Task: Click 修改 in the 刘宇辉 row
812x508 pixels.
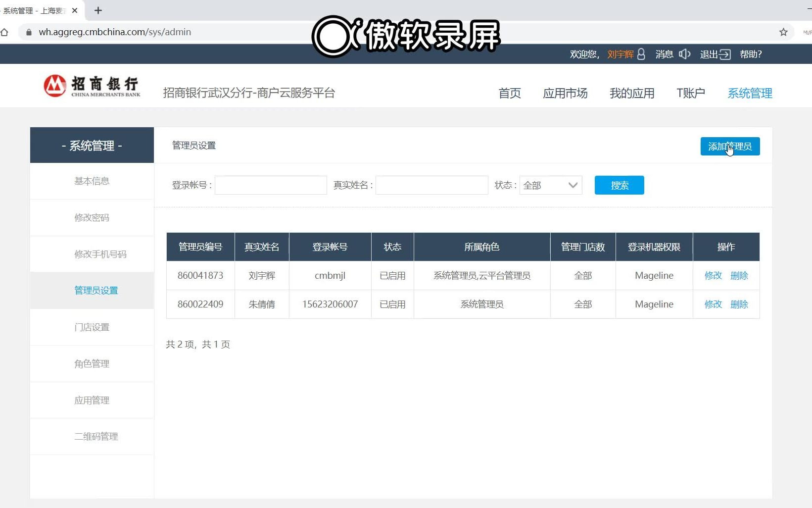Action: click(x=713, y=276)
